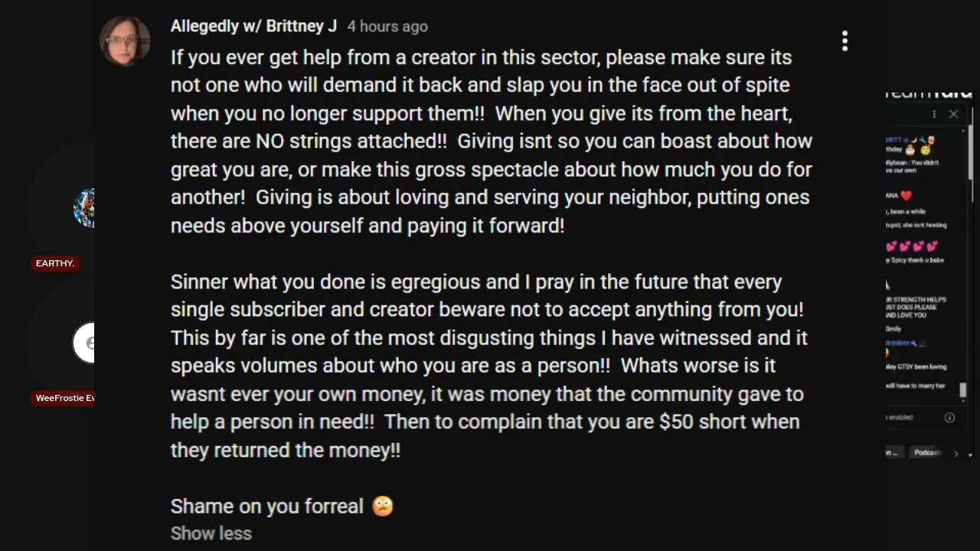
Task: Collapse the comment with Show less
Action: coord(211,533)
